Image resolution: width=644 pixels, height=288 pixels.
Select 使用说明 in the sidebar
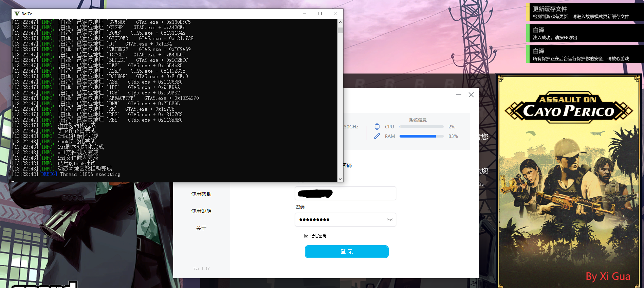click(x=201, y=211)
